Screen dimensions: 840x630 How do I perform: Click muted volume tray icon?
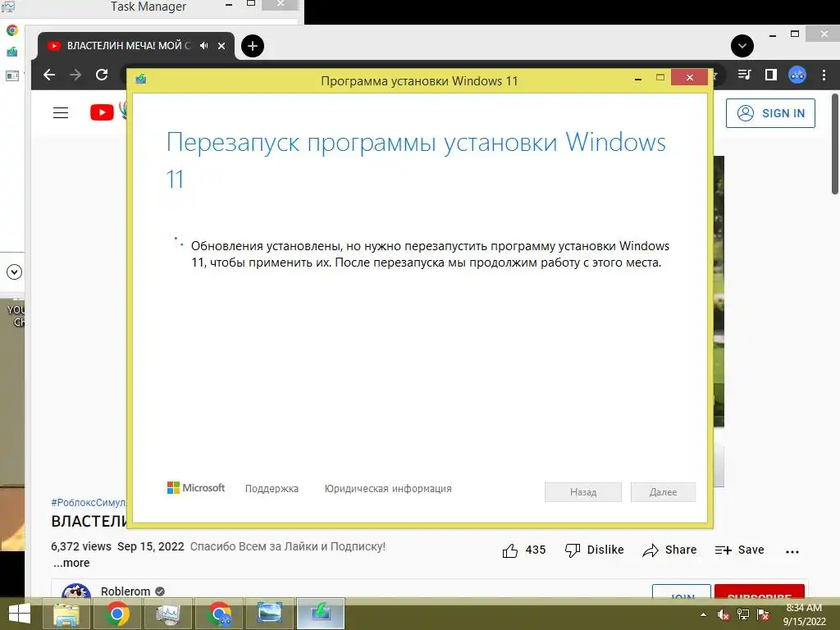(724, 614)
